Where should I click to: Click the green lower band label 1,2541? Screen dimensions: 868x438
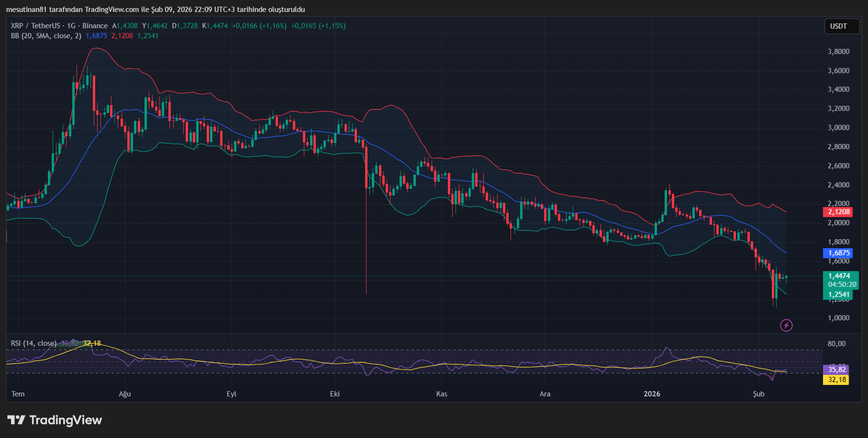[838, 295]
